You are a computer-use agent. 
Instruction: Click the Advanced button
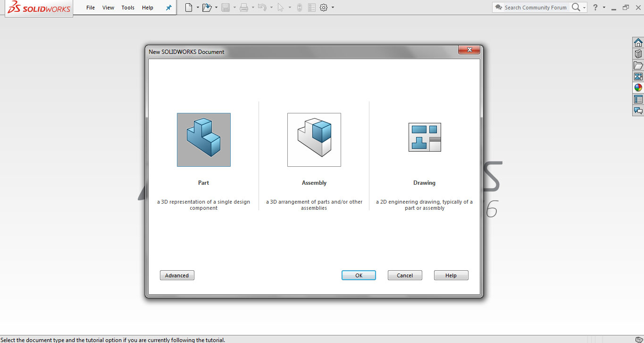pos(177,275)
